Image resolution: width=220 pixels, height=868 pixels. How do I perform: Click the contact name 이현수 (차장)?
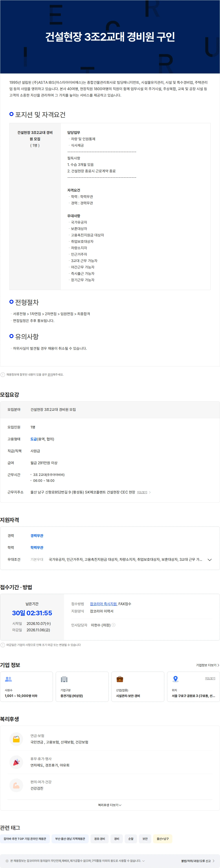(x=101, y=625)
